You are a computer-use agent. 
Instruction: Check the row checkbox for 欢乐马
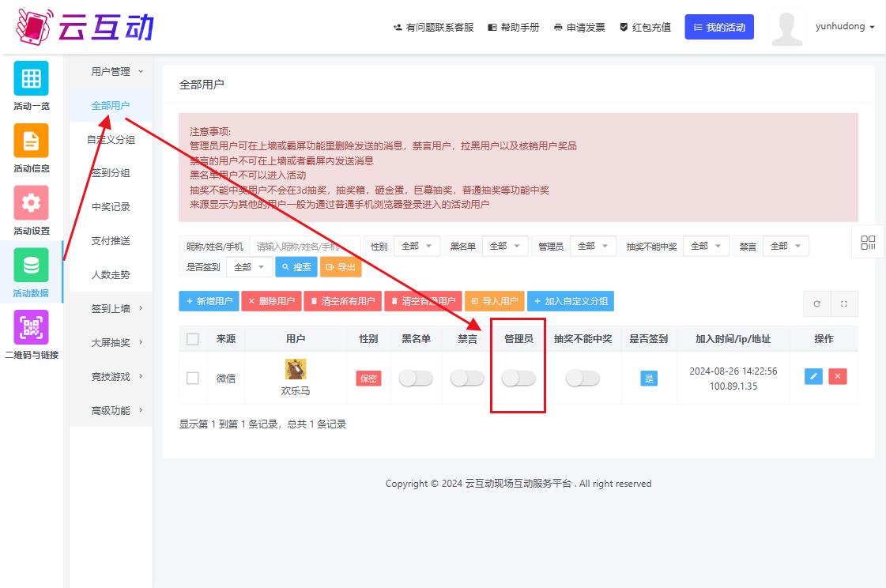[x=193, y=379]
